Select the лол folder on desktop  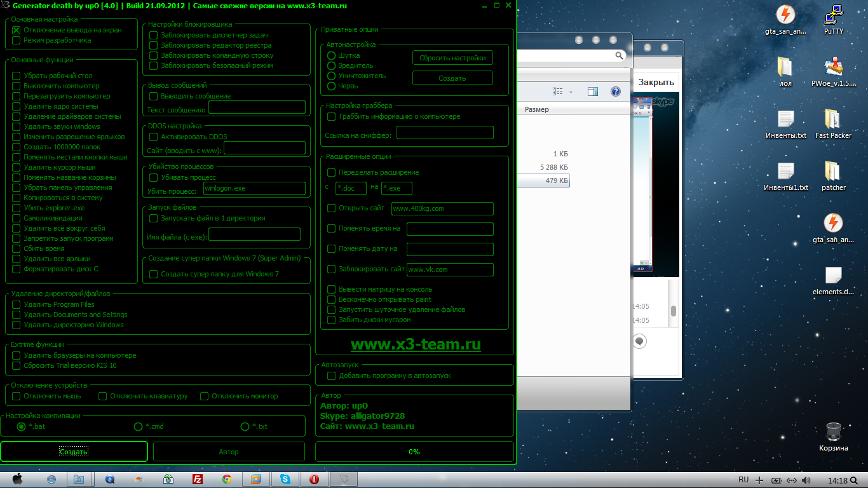pyautogui.click(x=785, y=72)
